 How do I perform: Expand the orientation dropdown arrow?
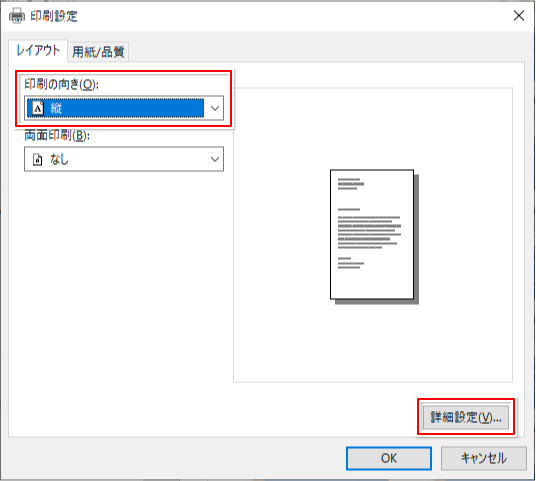215,108
